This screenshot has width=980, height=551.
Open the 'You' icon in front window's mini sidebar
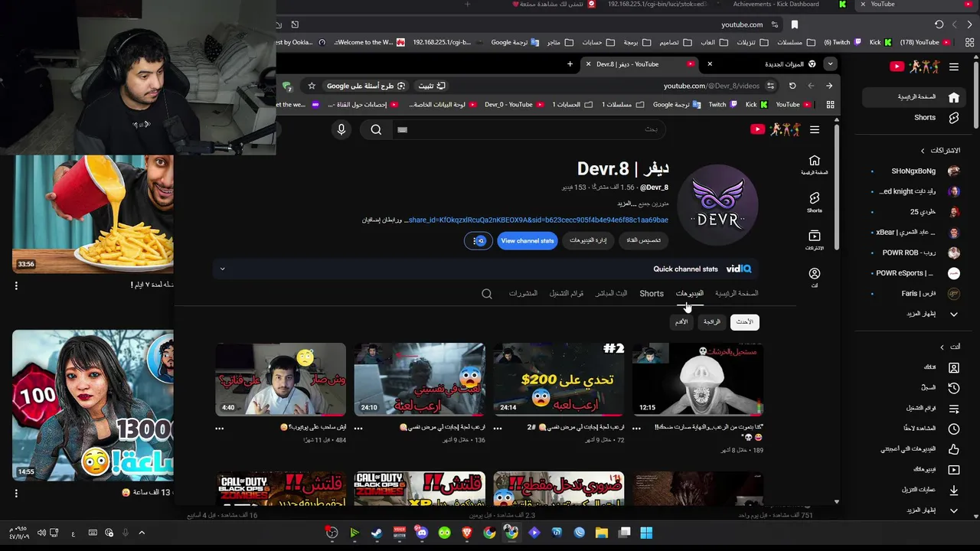point(814,277)
